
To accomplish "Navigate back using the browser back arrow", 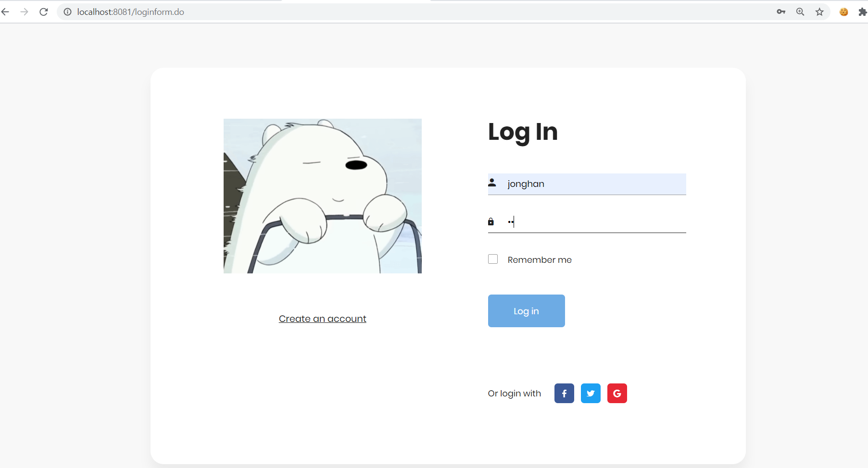I will coord(6,12).
